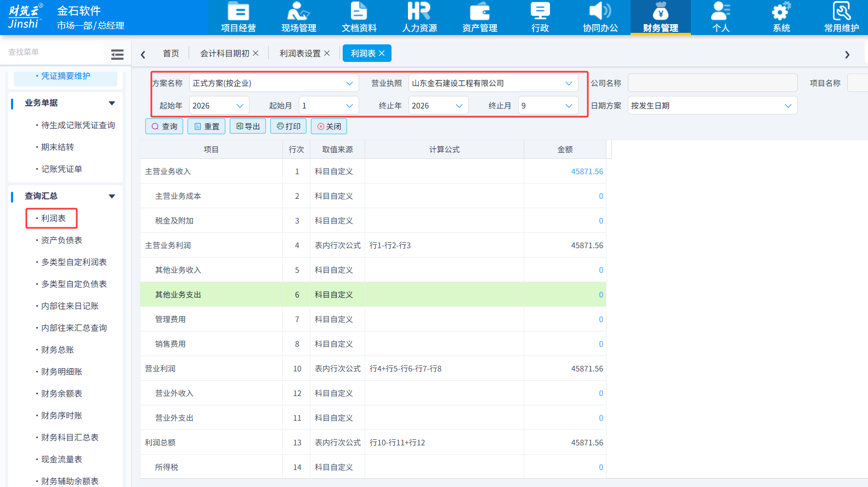Open the 资产管理 wallet icon
868x487 pixels.
pyautogui.click(x=479, y=17)
